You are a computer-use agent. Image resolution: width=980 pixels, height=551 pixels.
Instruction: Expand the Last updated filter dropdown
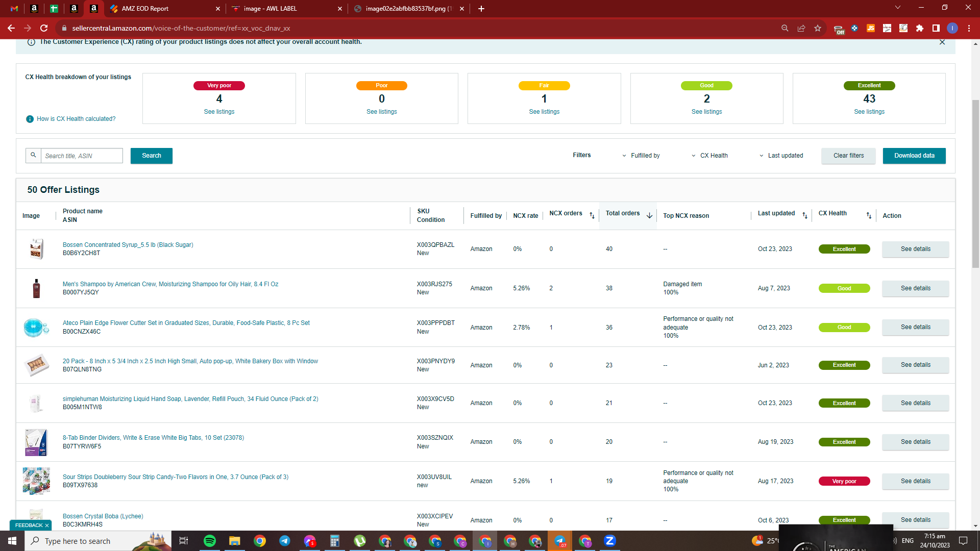[x=781, y=156]
